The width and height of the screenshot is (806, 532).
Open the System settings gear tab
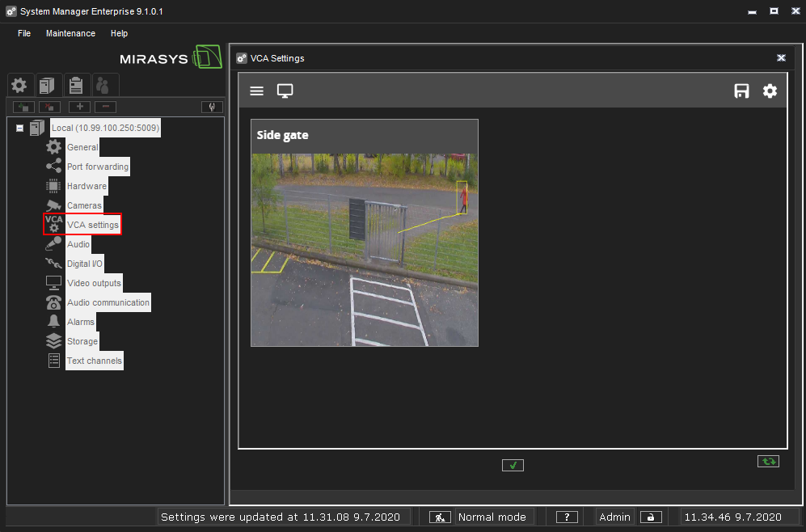(x=19, y=85)
